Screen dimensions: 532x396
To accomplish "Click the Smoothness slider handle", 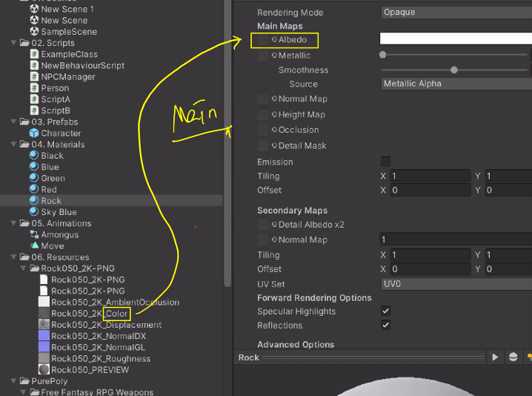I will [454, 70].
